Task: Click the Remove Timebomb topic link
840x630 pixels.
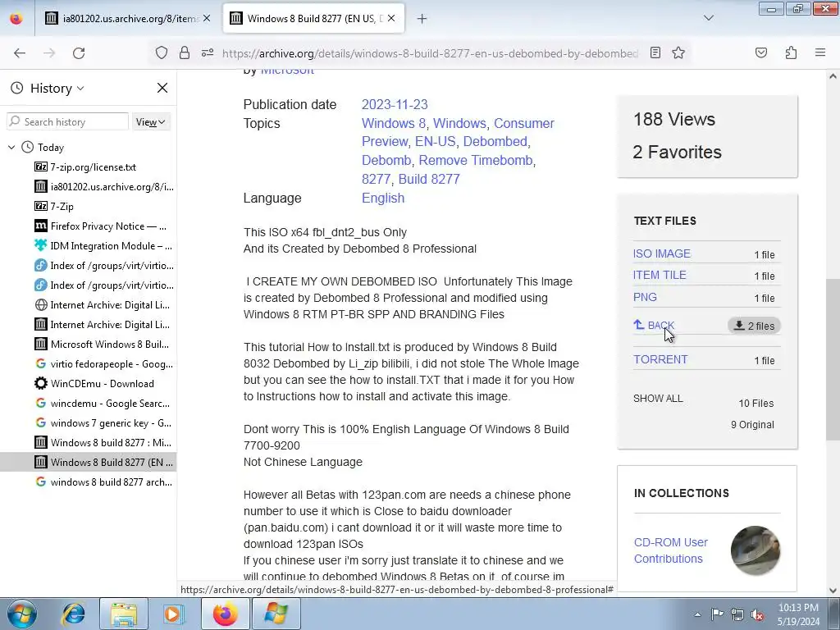Action: click(x=476, y=160)
